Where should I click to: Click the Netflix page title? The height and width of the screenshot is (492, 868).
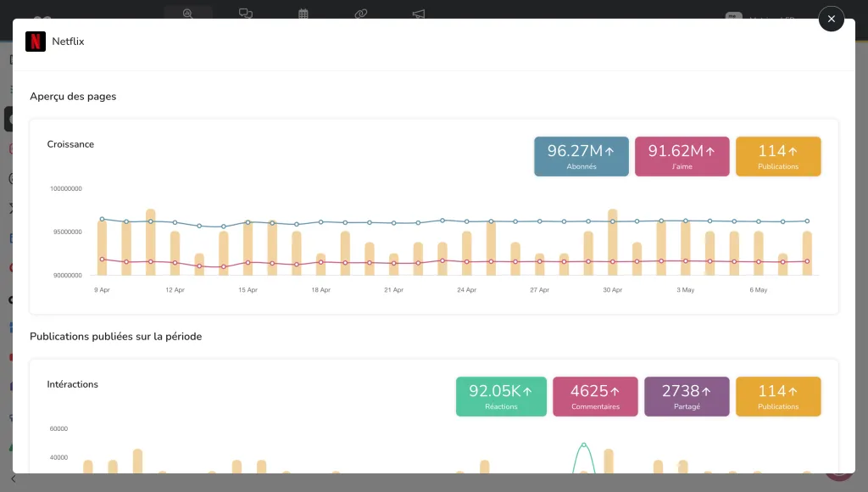68,42
